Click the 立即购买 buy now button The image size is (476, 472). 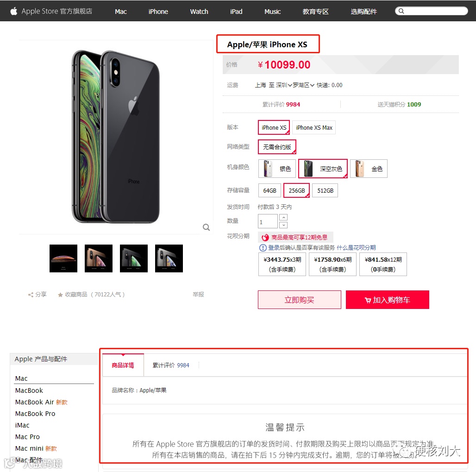299,300
